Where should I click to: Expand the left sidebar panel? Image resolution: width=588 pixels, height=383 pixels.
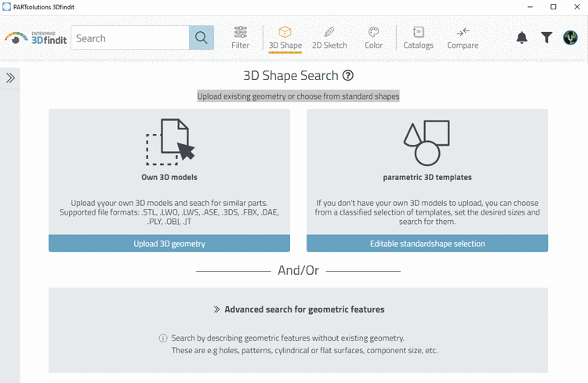10,78
